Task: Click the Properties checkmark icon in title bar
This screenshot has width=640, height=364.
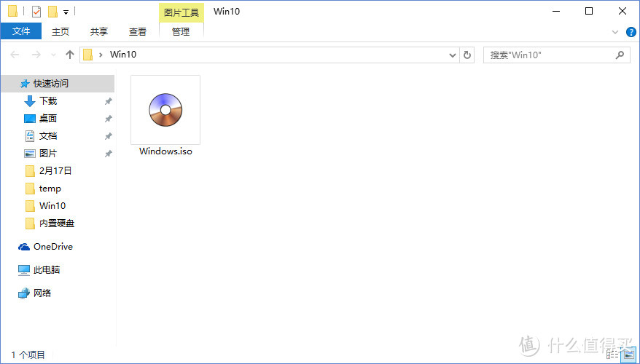Action: point(36,11)
